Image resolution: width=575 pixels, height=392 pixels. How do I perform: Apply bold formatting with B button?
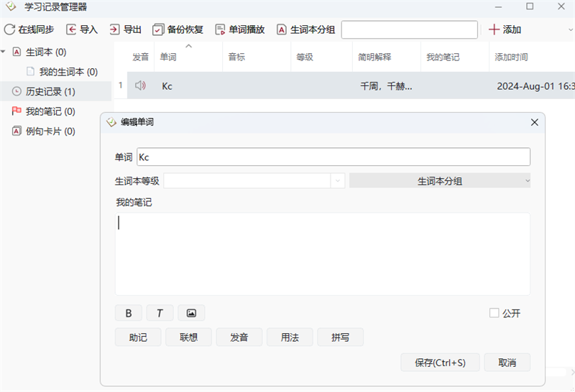(x=129, y=313)
